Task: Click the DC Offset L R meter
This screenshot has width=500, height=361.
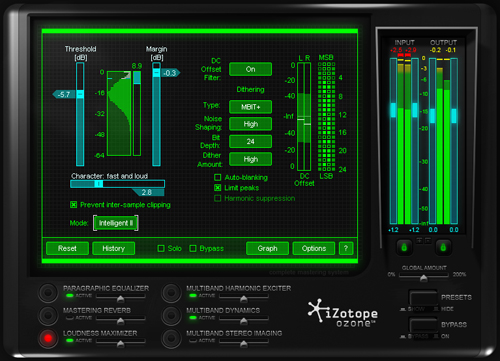Action: pyautogui.click(x=304, y=117)
